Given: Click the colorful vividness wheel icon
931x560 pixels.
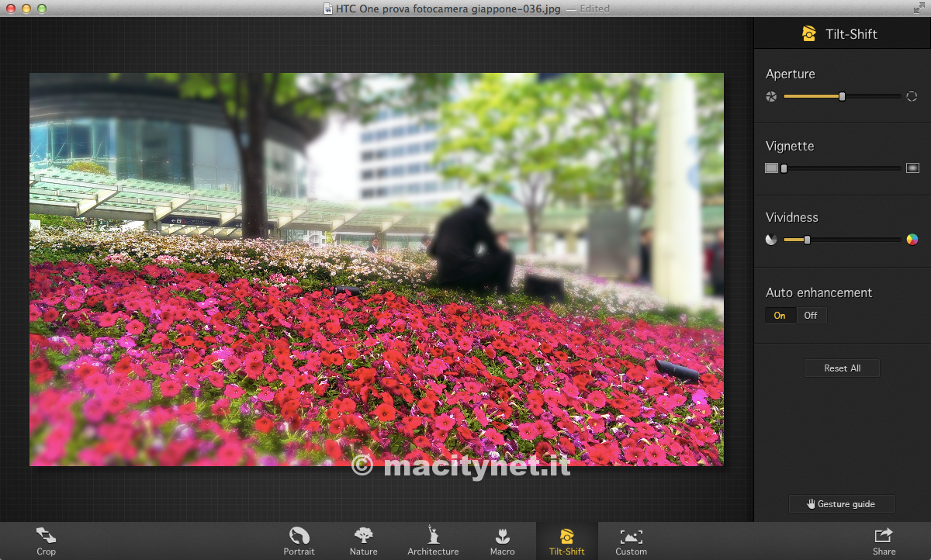Looking at the screenshot, I should click(x=912, y=240).
